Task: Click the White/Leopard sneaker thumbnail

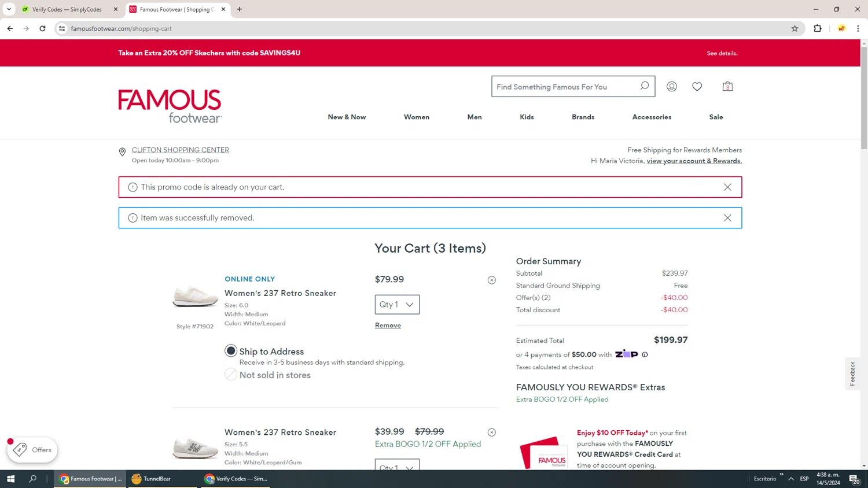Action: (x=195, y=297)
